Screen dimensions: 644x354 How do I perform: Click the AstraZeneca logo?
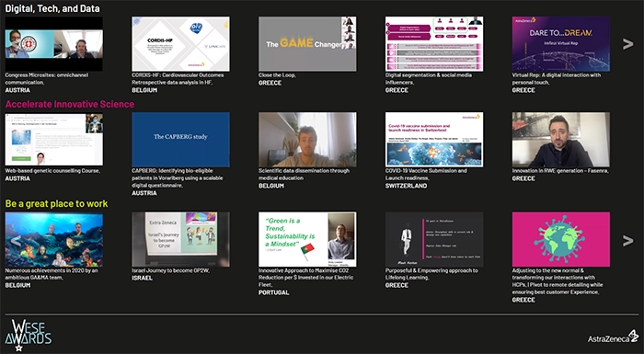coord(613,337)
